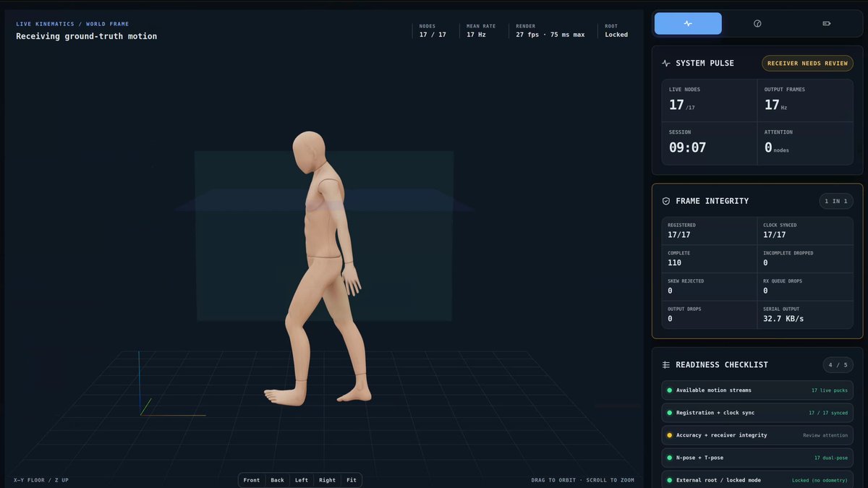Click the X-Y Floor / Z Up label
The image size is (868, 488).
tap(41, 480)
